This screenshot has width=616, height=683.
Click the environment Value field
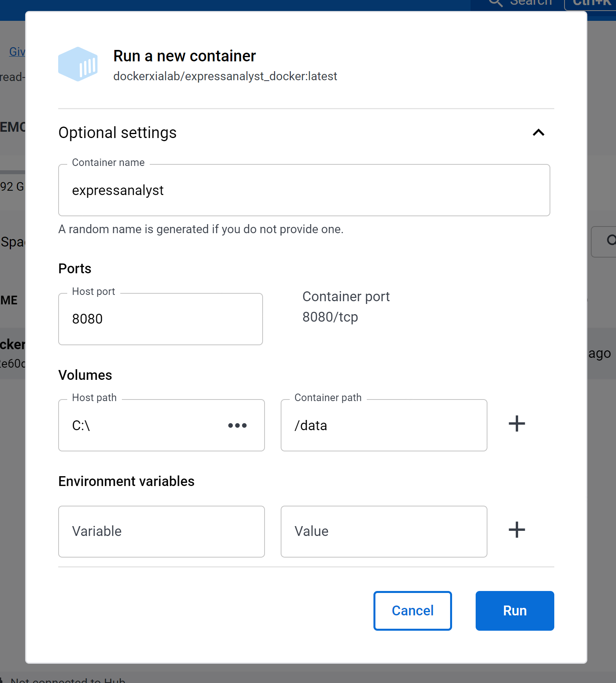click(x=384, y=532)
